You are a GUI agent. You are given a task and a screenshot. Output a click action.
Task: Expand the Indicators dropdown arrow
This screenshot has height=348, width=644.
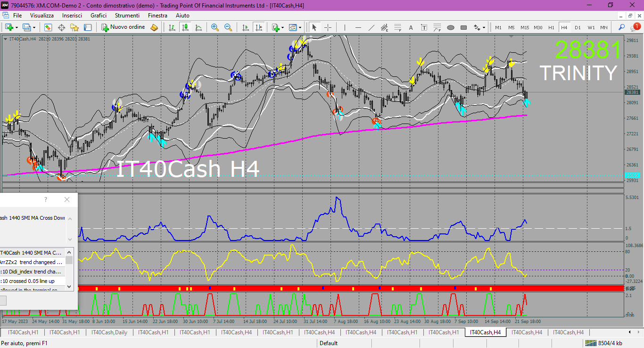pyautogui.click(x=282, y=27)
